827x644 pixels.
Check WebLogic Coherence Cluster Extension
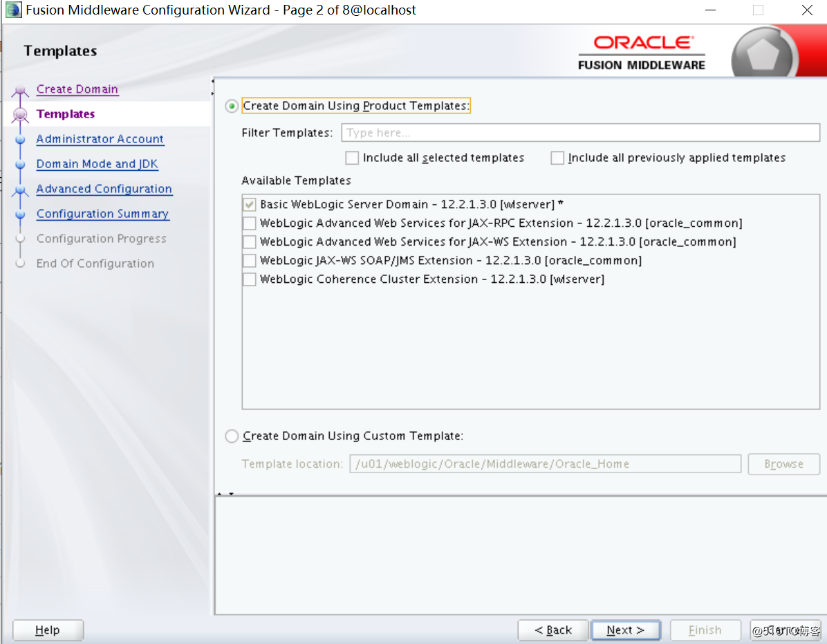tap(250, 279)
